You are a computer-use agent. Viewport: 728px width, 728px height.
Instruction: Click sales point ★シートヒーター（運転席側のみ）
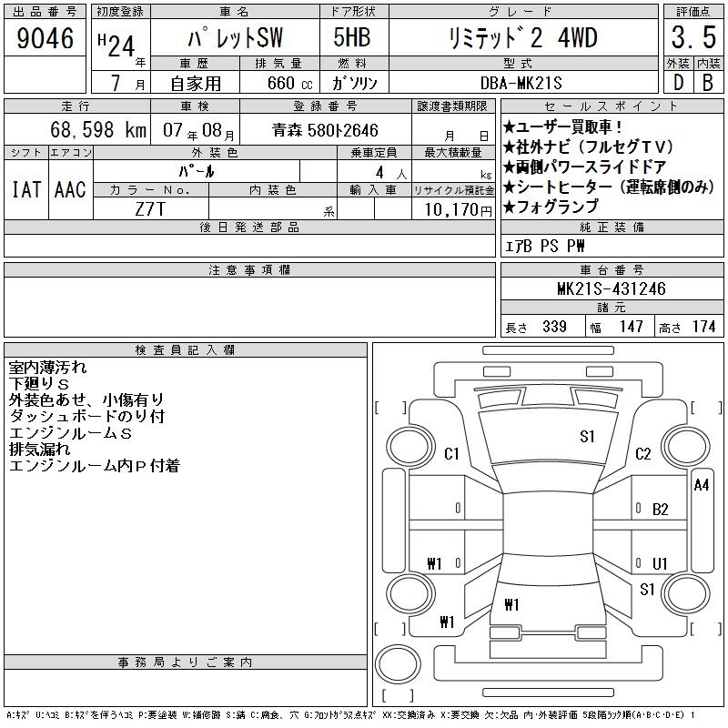click(x=609, y=187)
